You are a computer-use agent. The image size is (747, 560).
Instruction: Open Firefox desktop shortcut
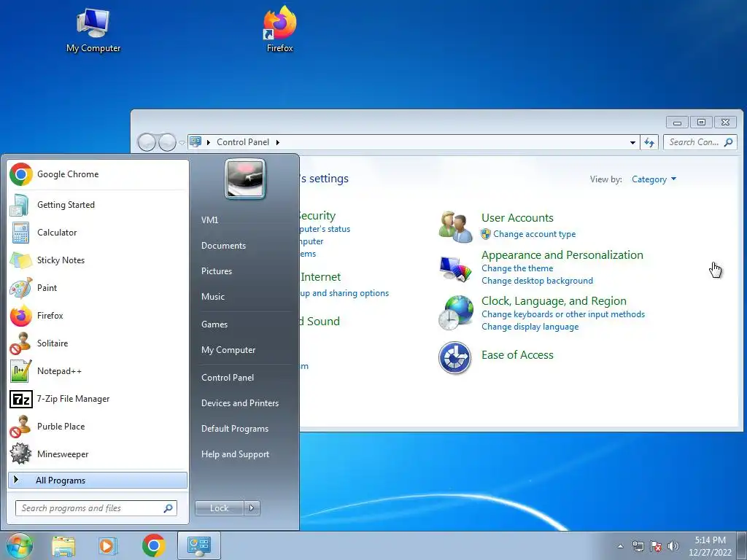tap(279, 29)
